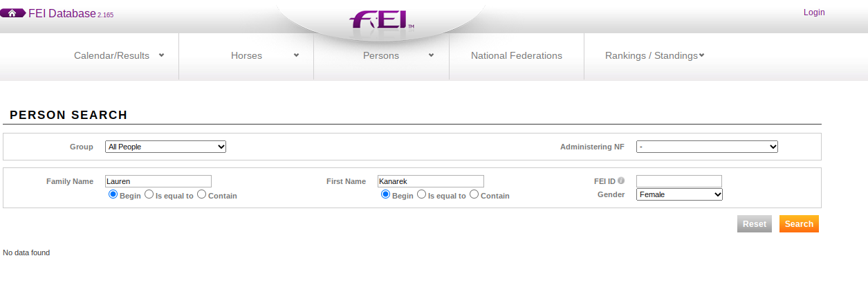Click the Rankings / Standings chevron arrow
This screenshot has width=868, height=285.
pyautogui.click(x=701, y=55)
